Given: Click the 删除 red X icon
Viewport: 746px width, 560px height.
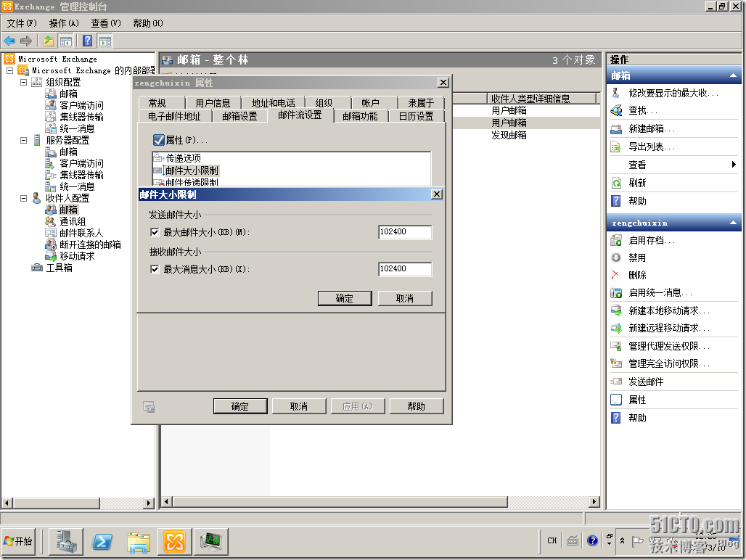Looking at the screenshot, I should point(616,275).
